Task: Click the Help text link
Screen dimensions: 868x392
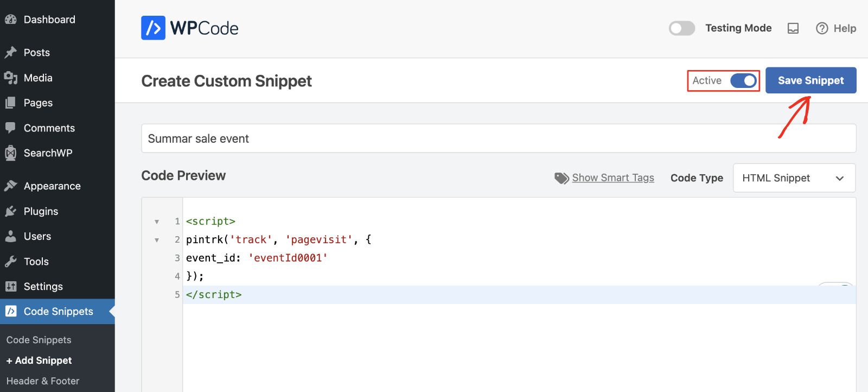Action: point(845,28)
